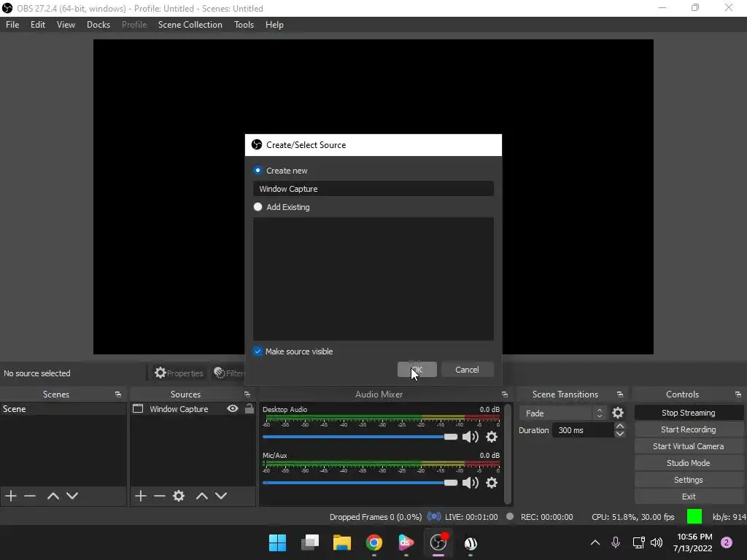Click the Duration 300 ms field
The width and height of the screenshot is (747, 560).
(x=583, y=430)
